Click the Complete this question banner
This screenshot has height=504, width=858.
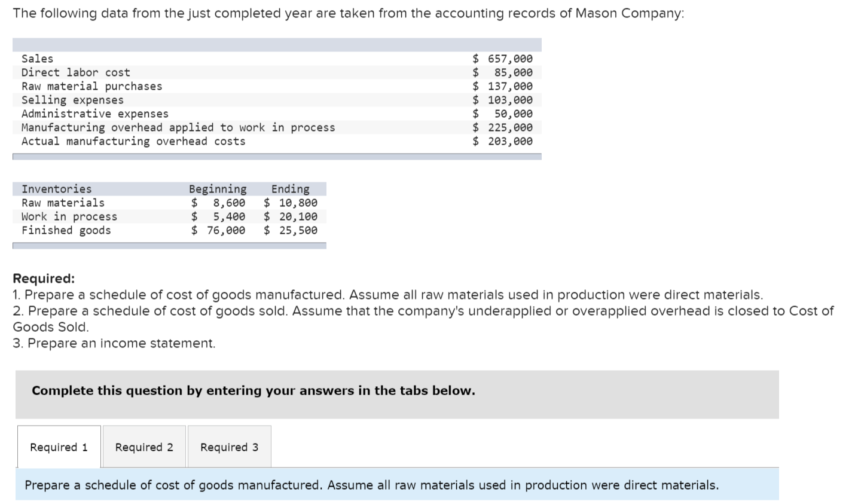(253, 390)
